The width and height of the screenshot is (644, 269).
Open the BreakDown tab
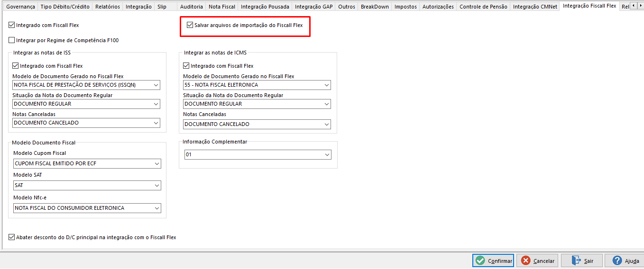tap(375, 7)
